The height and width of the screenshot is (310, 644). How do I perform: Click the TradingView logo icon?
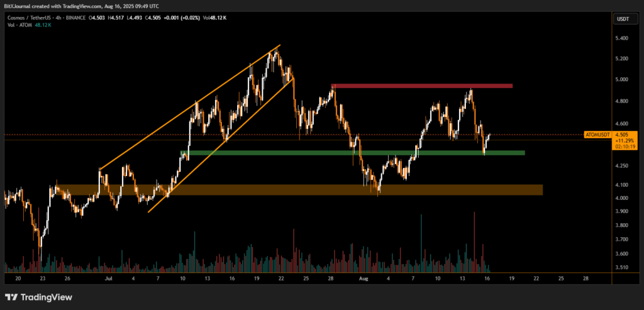12,297
